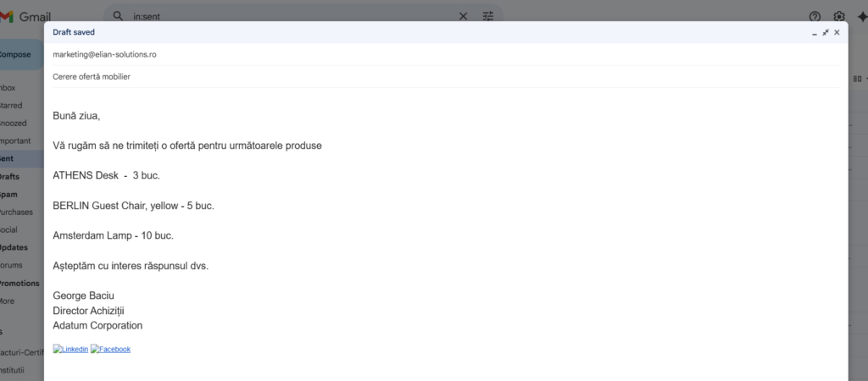Open the search filter options

click(x=487, y=16)
